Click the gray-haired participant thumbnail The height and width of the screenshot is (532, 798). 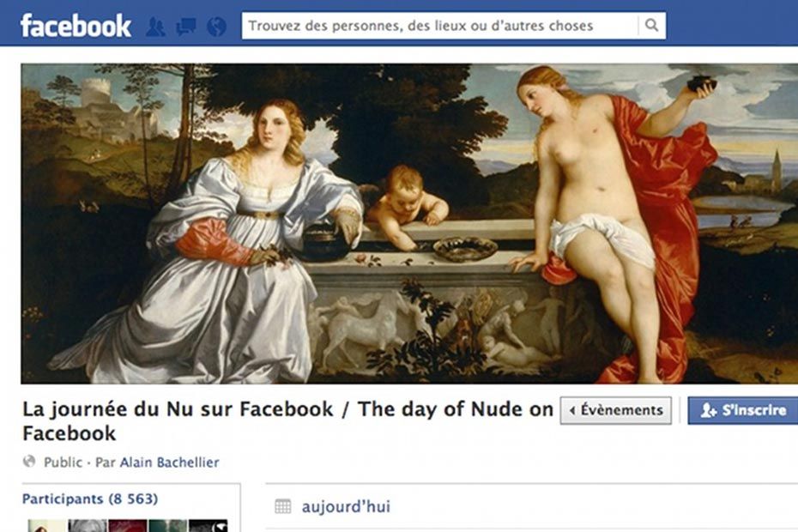[88, 526]
